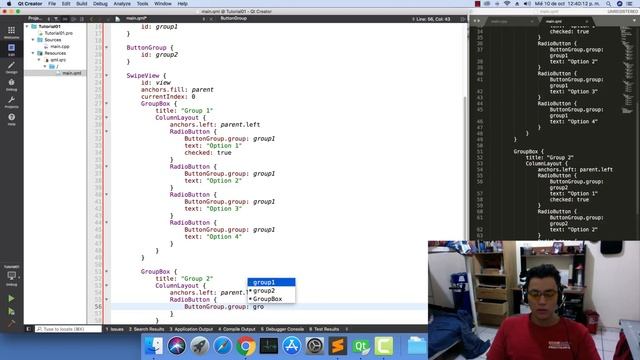The width and height of the screenshot is (640, 360).
Task: Open the Debug menu
Action: coord(100,4)
